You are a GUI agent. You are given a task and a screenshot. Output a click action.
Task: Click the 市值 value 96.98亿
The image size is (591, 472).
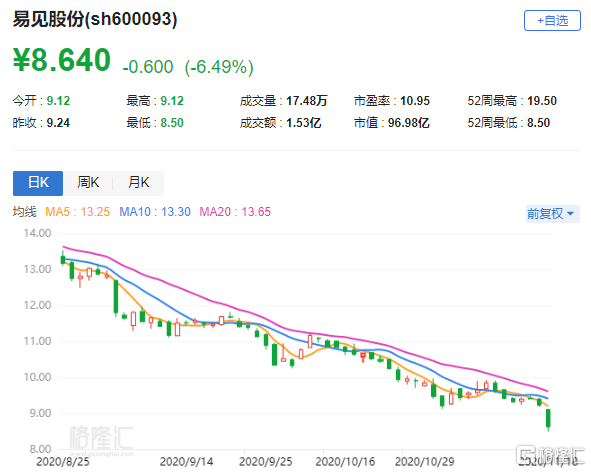pyautogui.click(x=409, y=123)
